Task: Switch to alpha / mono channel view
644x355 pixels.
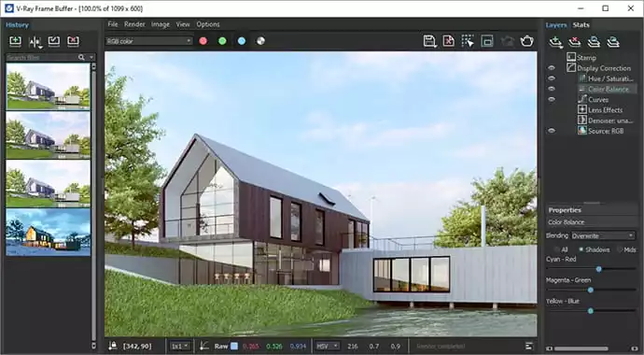Action: tap(260, 41)
